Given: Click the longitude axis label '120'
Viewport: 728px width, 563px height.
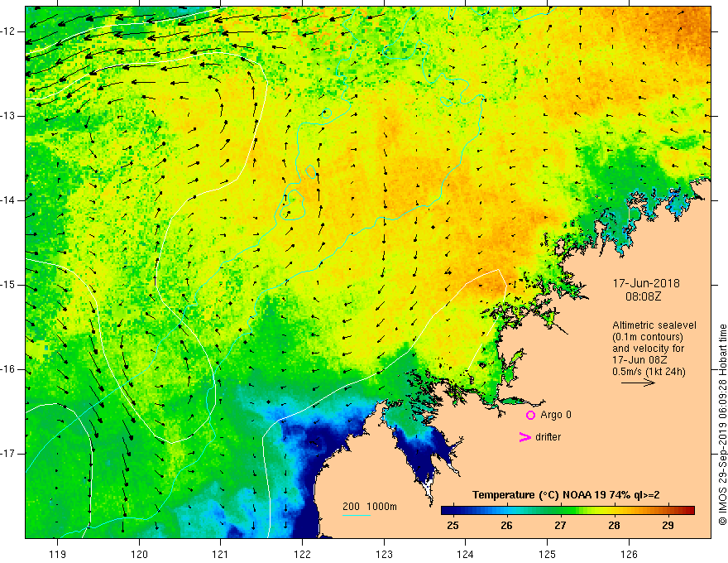Looking at the screenshot, I should click(139, 554).
